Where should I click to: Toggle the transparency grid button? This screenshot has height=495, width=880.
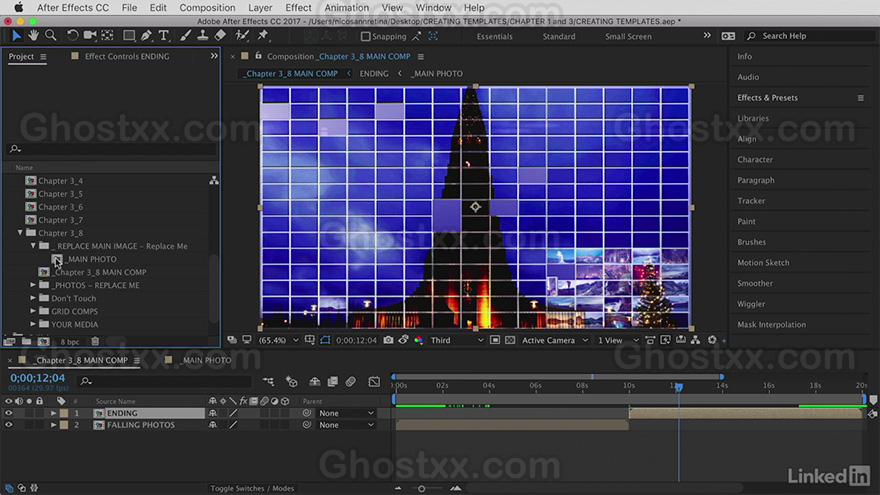coord(510,340)
